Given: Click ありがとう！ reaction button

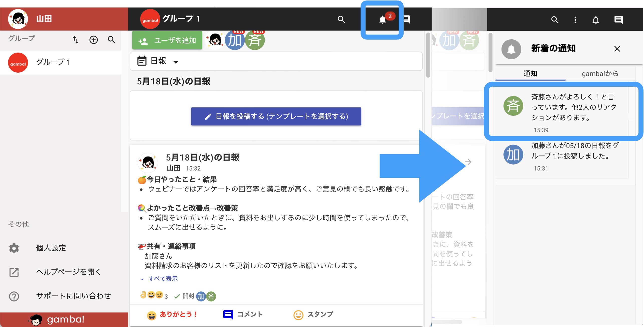Looking at the screenshot, I should coord(172,315).
